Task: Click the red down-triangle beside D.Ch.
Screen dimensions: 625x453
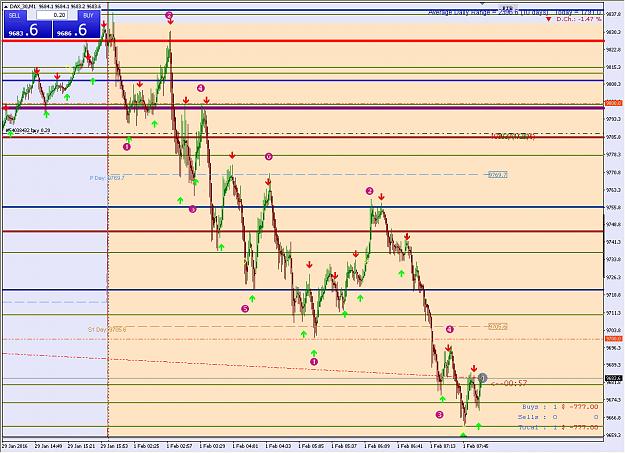Action: click(x=548, y=19)
